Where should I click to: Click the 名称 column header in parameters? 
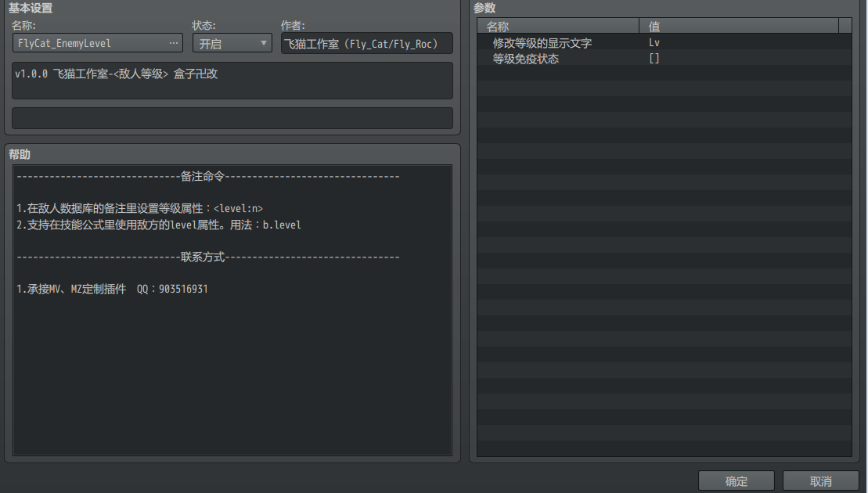pyautogui.click(x=558, y=26)
